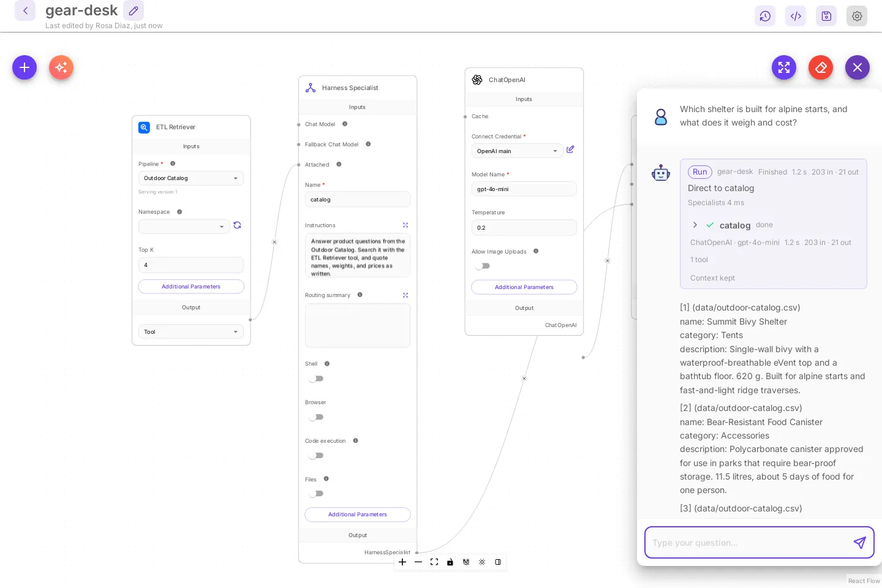Screen dimensions: 882x588
Task: Open Additional Parameters on Harness Specialist
Action: [358, 514]
